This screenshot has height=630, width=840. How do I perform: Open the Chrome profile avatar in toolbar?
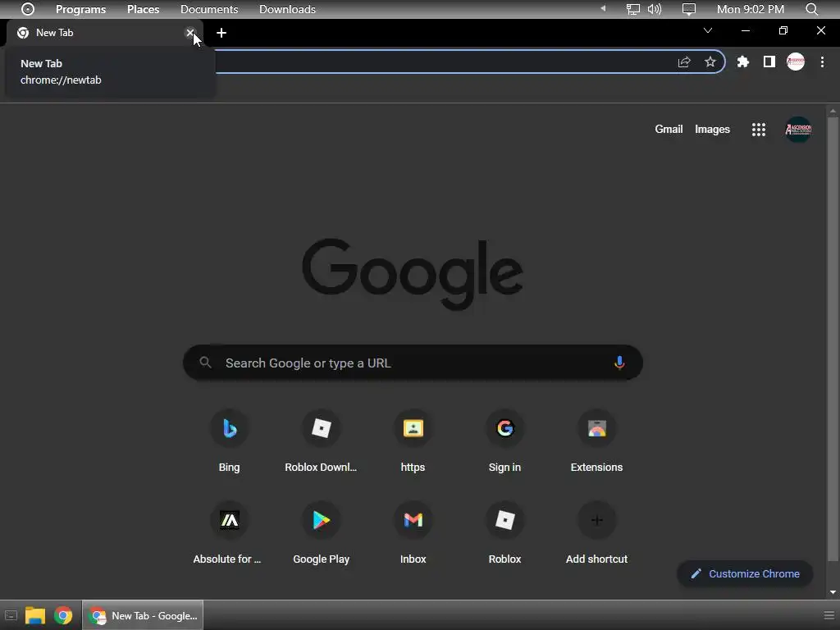pos(796,62)
